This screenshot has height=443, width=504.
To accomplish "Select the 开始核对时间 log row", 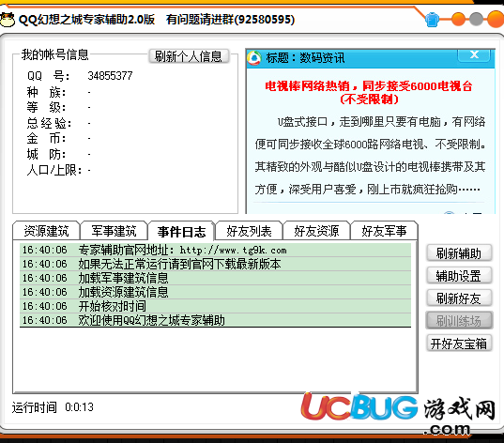I will [x=215, y=306].
